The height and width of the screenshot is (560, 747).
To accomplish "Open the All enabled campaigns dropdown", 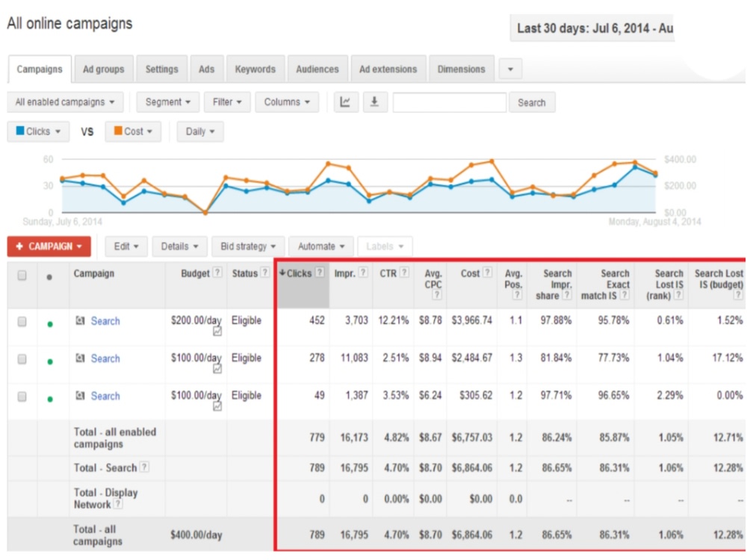I will [x=65, y=102].
